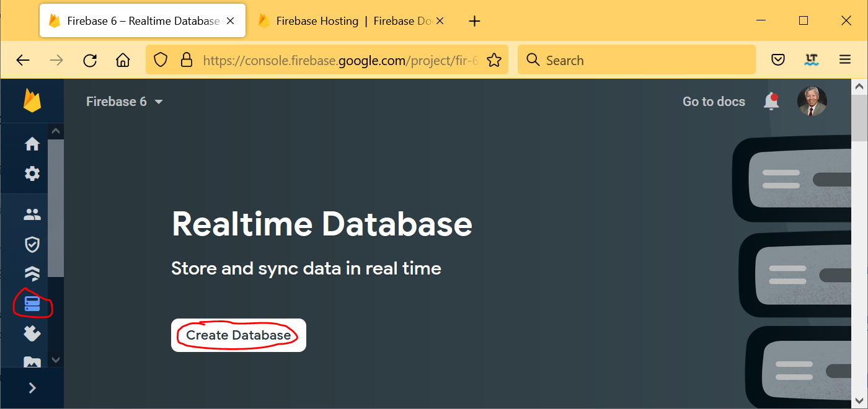The width and height of the screenshot is (868, 409).
Task: Open the user account profile avatar
Action: click(x=812, y=101)
